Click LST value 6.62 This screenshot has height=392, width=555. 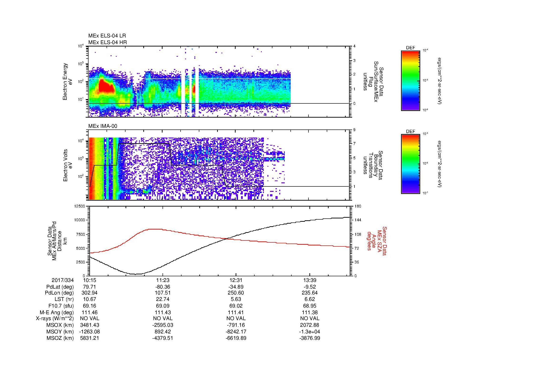click(x=310, y=299)
